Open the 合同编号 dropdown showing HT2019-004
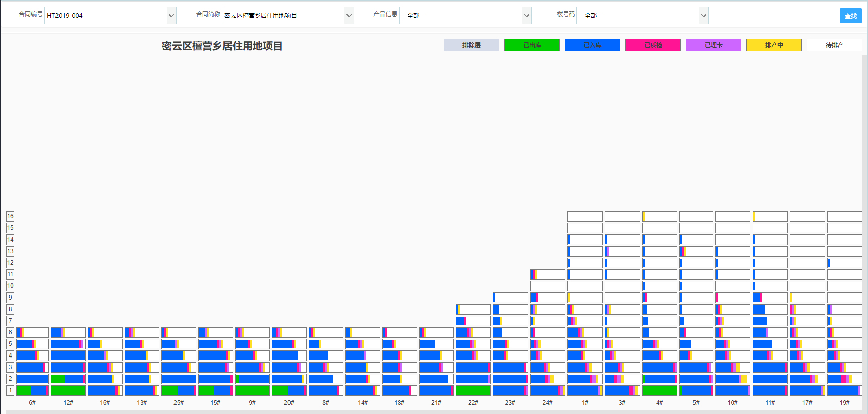Viewport: 868px width, 414px height. coord(110,16)
